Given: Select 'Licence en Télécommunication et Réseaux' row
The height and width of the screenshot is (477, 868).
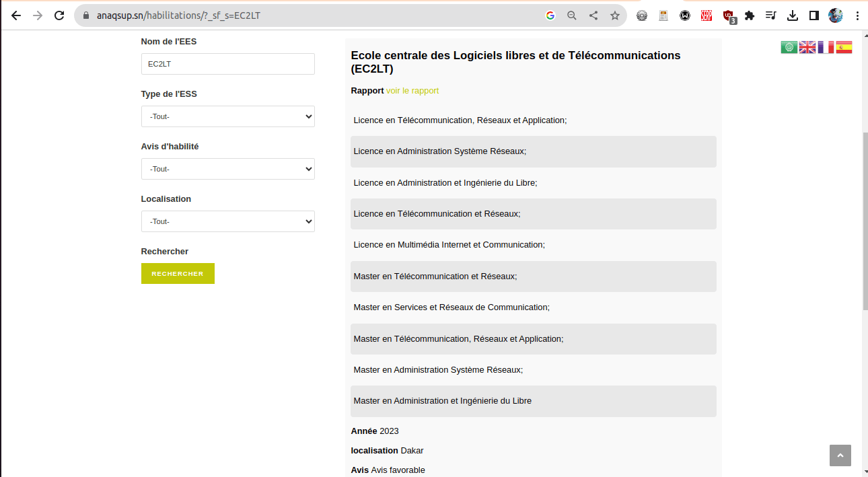Looking at the screenshot, I should coord(534,214).
